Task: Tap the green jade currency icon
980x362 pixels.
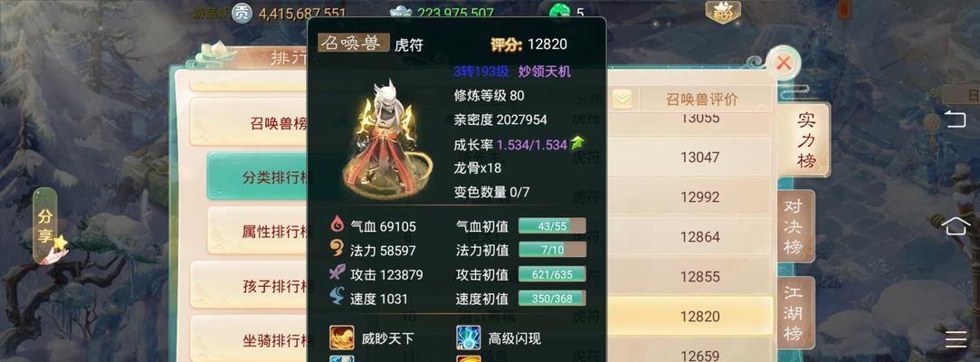Action: point(559,13)
